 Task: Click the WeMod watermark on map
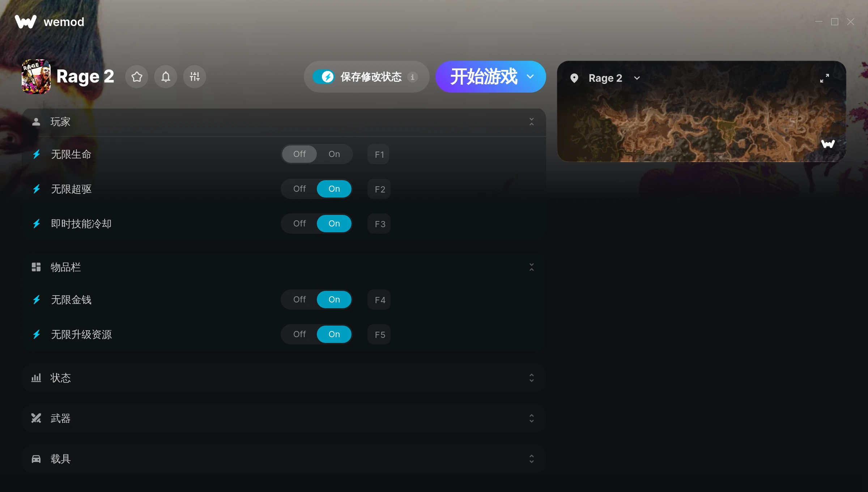click(828, 144)
